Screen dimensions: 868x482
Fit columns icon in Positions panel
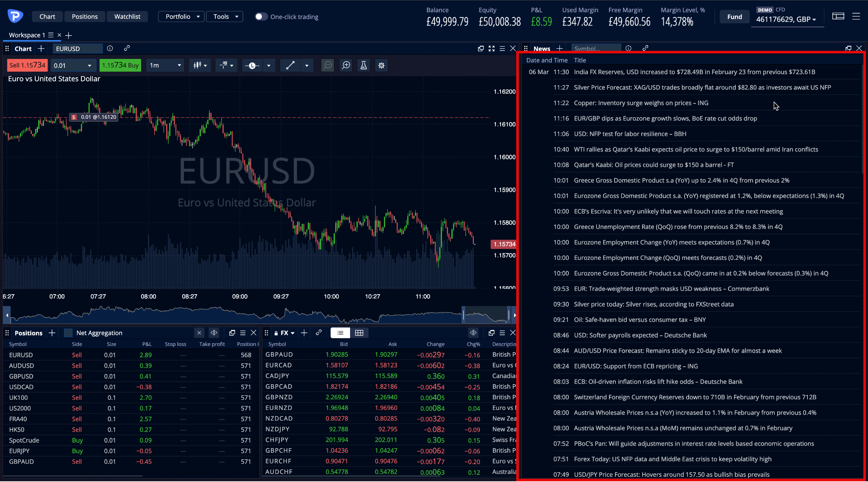[214, 333]
